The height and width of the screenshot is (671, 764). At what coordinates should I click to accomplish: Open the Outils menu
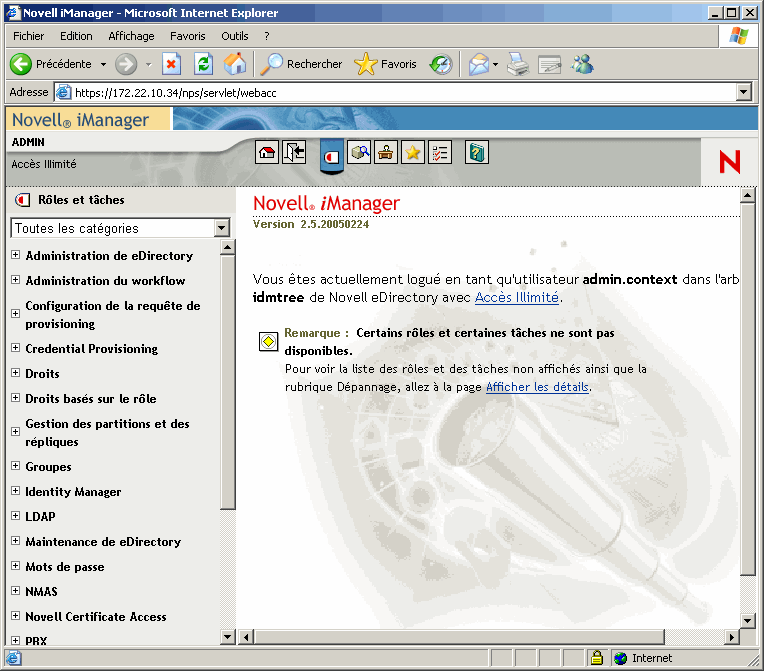click(235, 36)
